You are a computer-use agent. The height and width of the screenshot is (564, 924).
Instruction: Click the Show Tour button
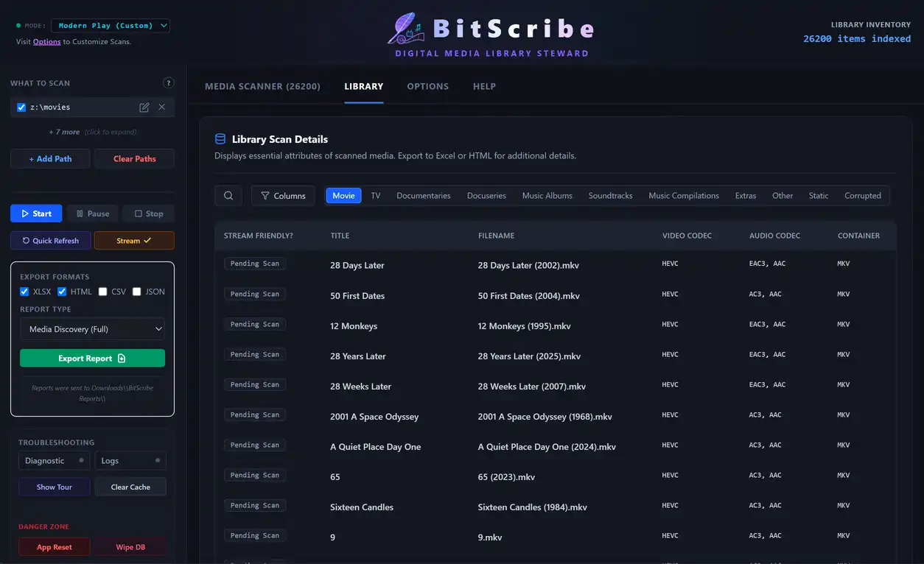pos(55,487)
